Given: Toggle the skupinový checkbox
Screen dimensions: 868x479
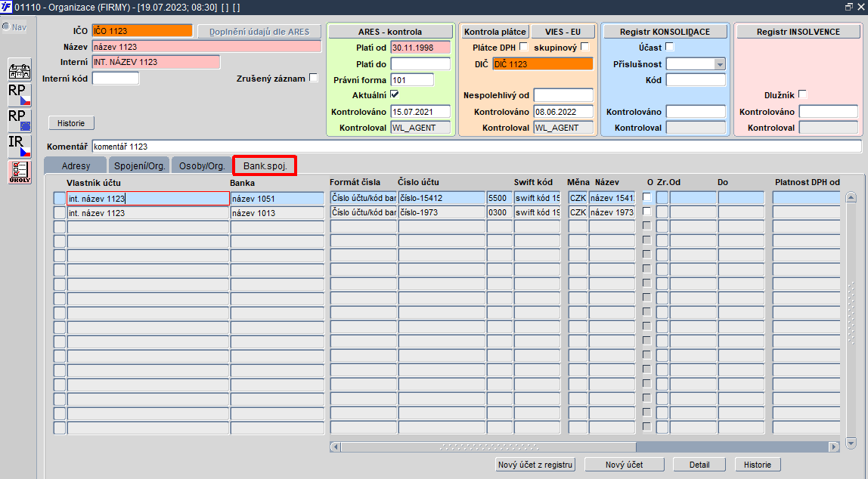Looking at the screenshot, I should pos(585,47).
